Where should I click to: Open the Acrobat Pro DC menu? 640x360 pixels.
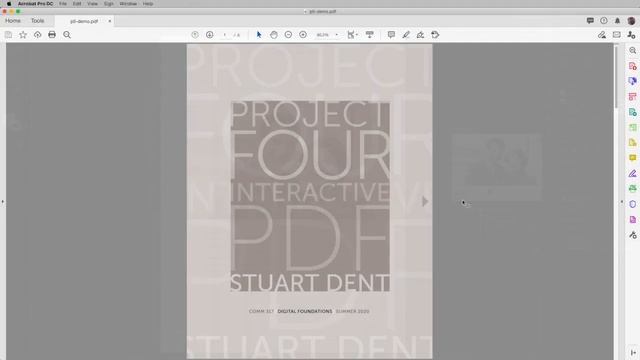(x=35, y=4)
